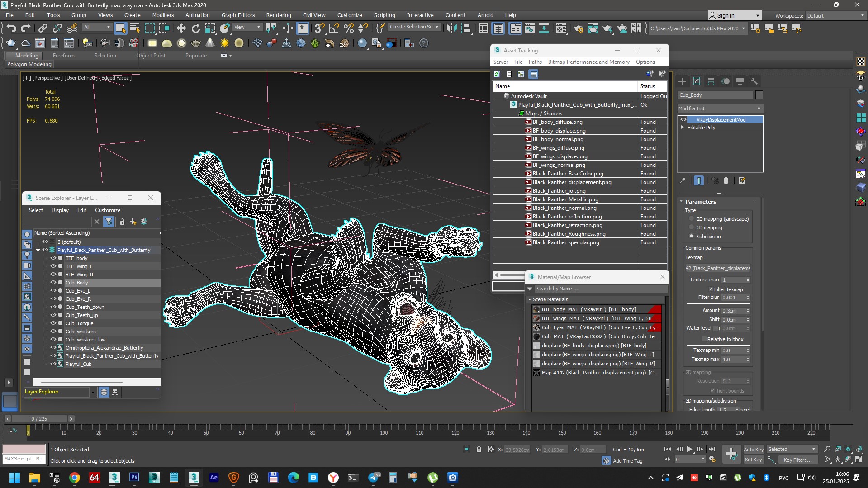868x488 pixels.
Task: Toggle visibility of Cub_Tongue
Action: (53, 323)
